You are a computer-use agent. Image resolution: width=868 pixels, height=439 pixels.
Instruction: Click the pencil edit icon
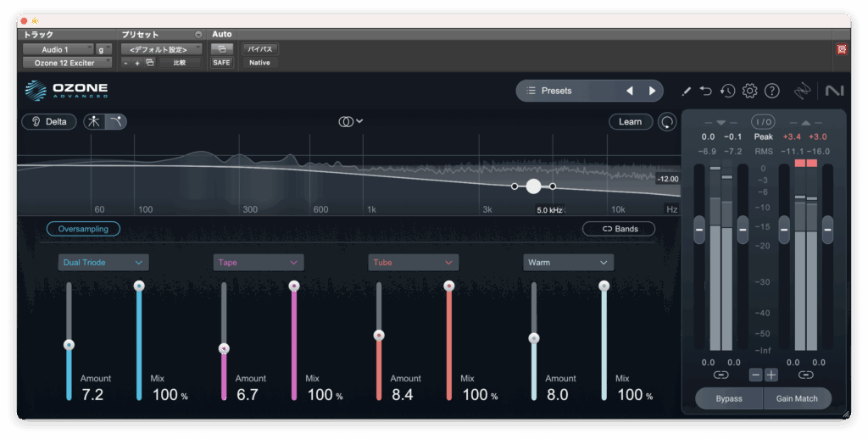(x=686, y=91)
